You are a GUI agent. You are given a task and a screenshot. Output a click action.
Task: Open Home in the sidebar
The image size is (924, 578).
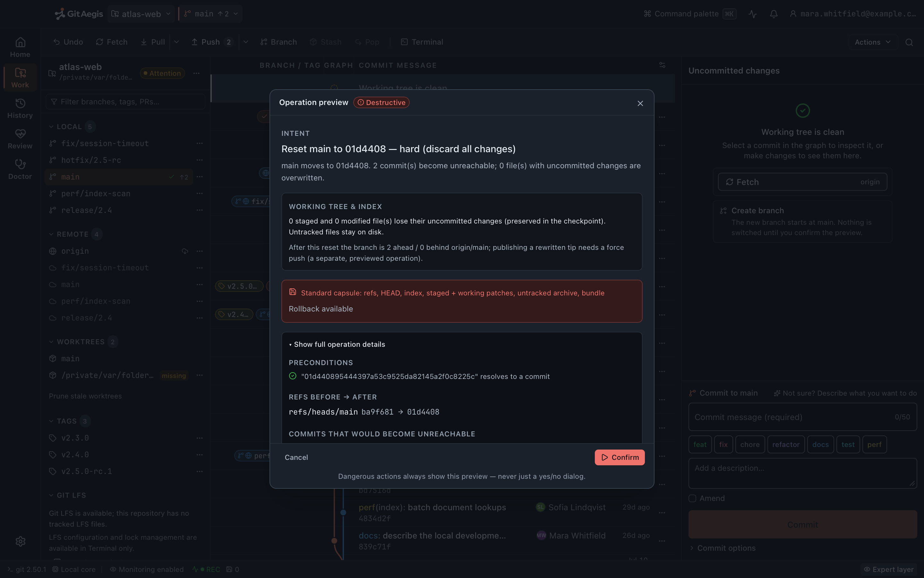(x=20, y=47)
